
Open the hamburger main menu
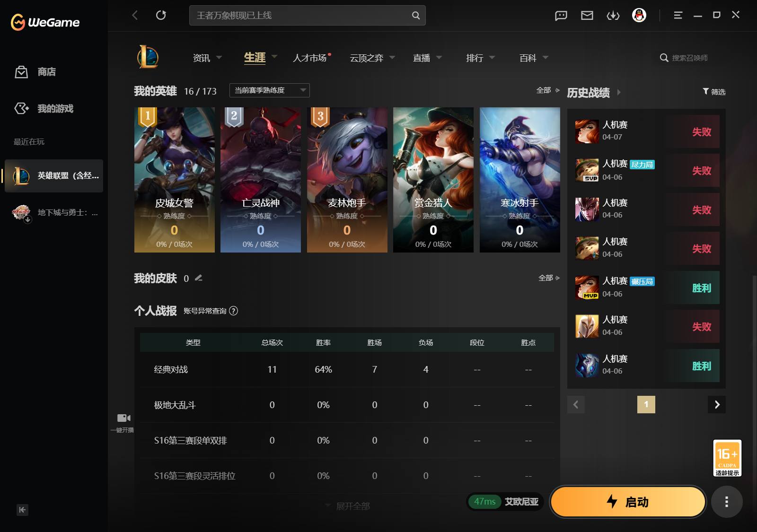(678, 15)
